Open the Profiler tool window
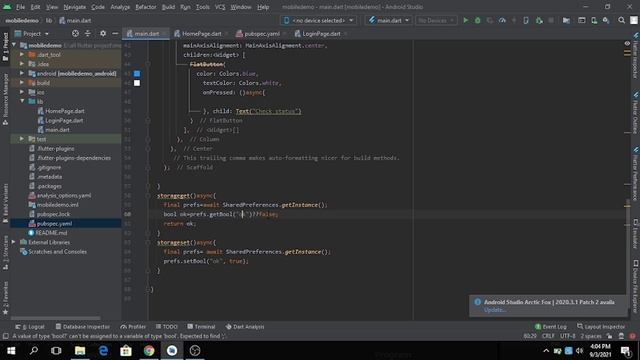 pos(133,327)
